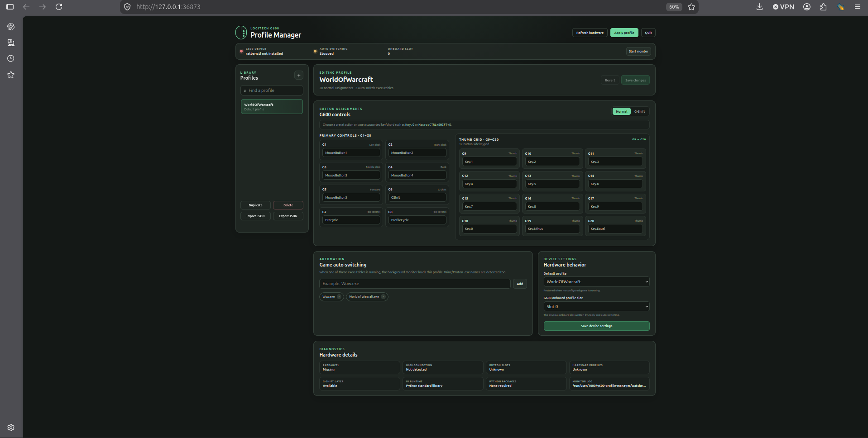This screenshot has width=868, height=438.
Task: Focus the Example: Wow.exe executable input
Action: [x=415, y=284]
